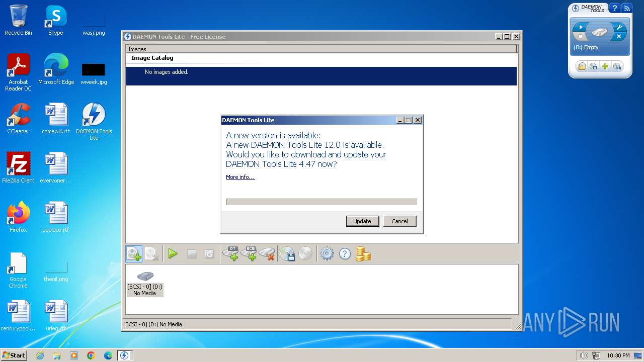644x362 pixels.
Task: Open the CCleaner desktop shortcut
Action: 18,119
